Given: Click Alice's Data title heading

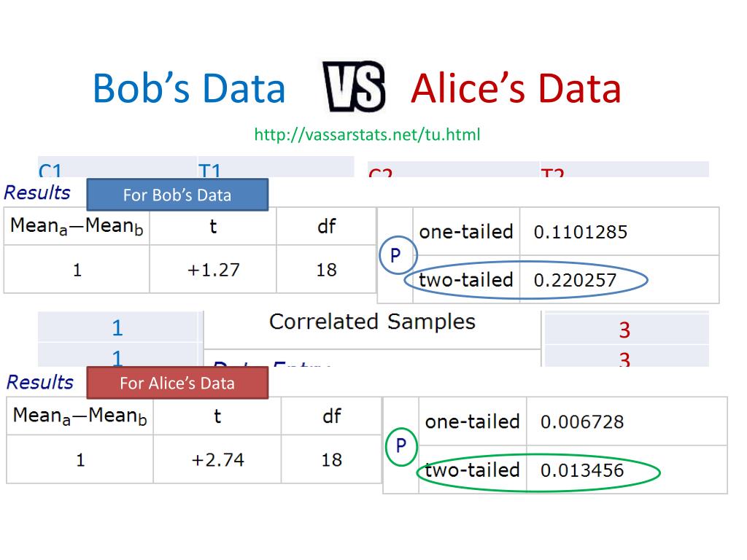Looking at the screenshot, I should click(x=516, y=88).
